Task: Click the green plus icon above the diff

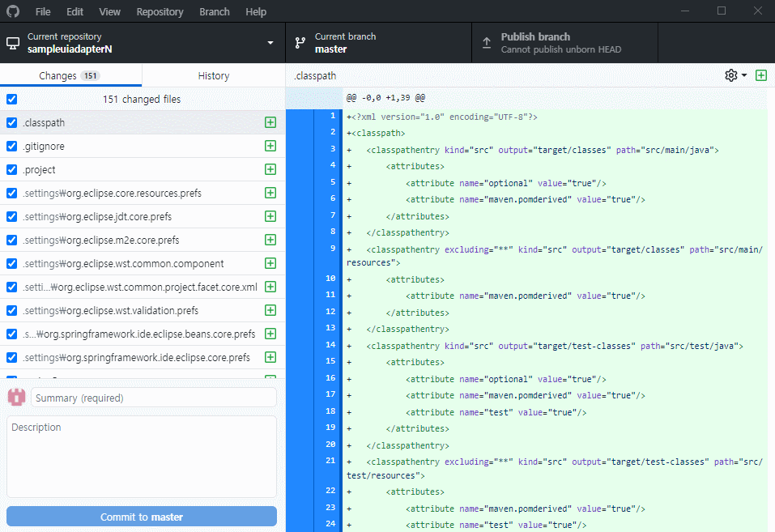Action: click(x=760, y=74)
